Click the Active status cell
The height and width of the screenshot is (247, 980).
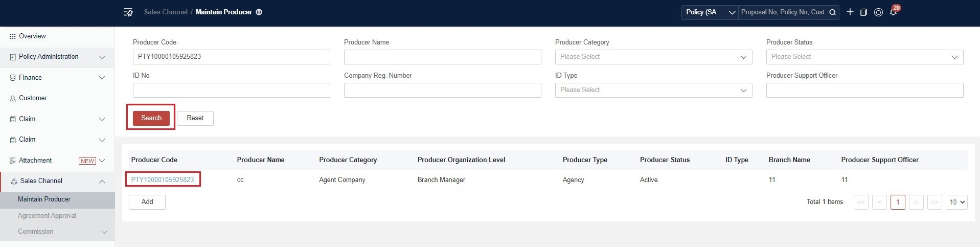point(649,180)
